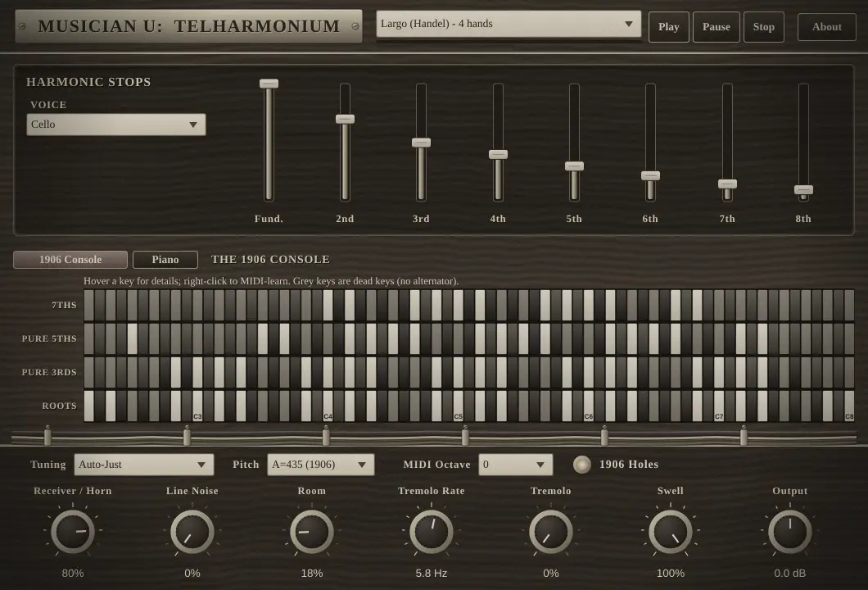Click THE 1906 CONSOLE heading text
The width and height of the screenshot is (868, 590).
tap(271, 260)
